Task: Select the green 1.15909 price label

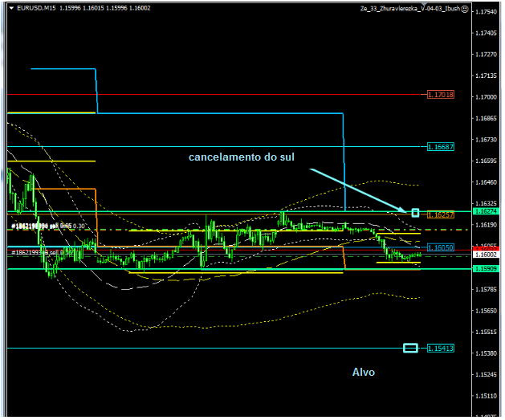Action: click(x=485, y=269)
